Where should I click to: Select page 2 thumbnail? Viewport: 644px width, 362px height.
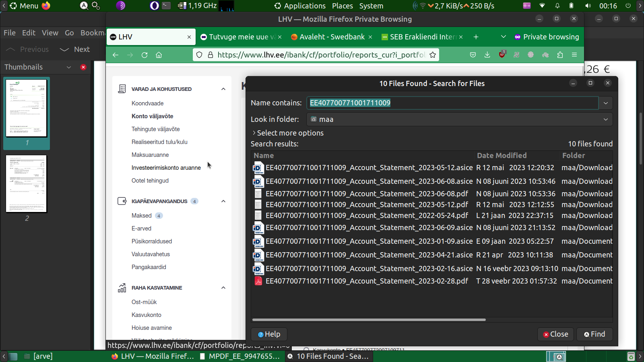(27, 184)
